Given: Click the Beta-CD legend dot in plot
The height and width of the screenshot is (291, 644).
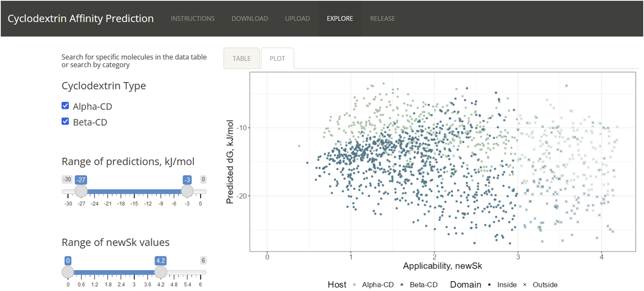Looking at the screenshot, I should pyautogui.click(x=402, y=285).
